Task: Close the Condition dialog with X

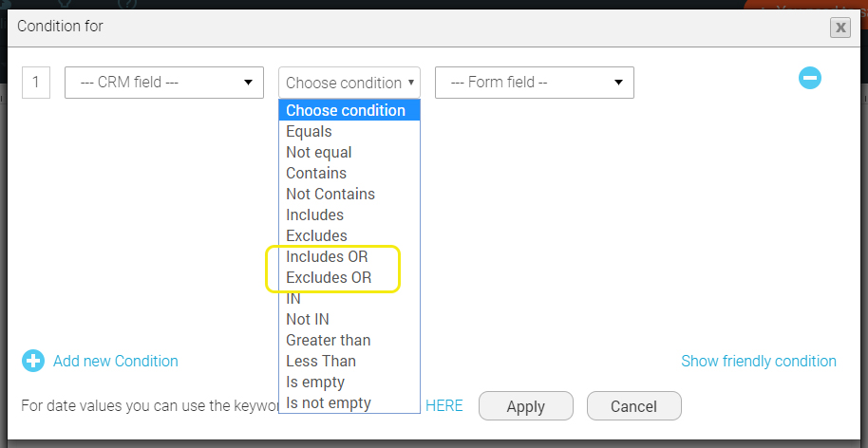Action: [x=840, y=28]
